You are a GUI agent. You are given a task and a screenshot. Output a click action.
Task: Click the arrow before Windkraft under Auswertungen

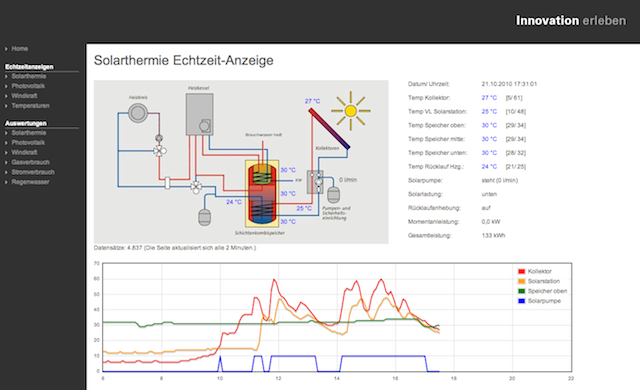(7, 153)
